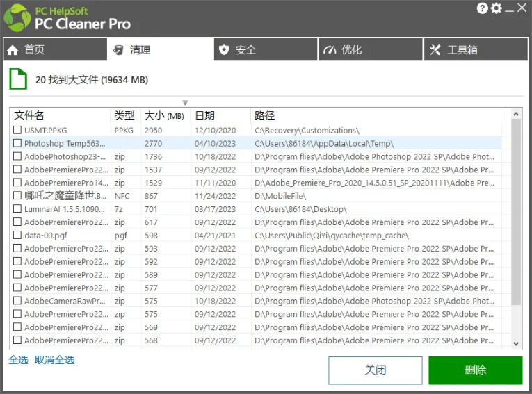Screen dimensions: 532x394
Task: Click scrollbar down arrow in file list
Action: (516, 343)
